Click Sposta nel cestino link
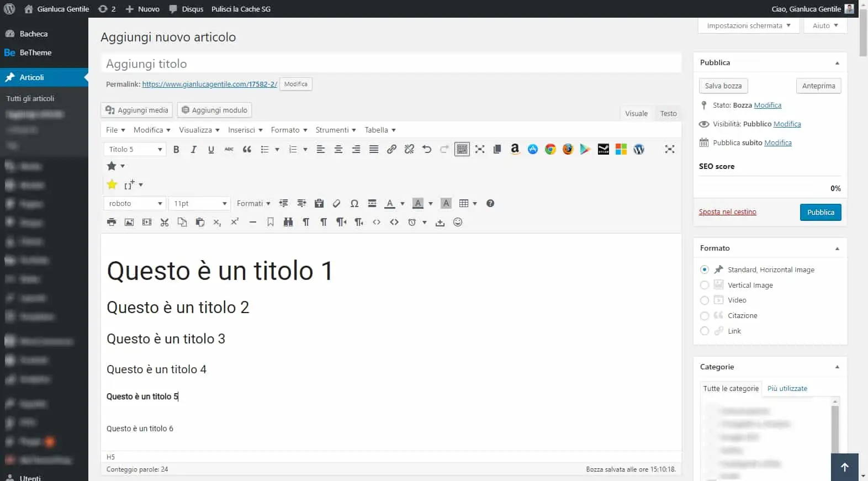 pyautogui.click(x=727, y=212)
